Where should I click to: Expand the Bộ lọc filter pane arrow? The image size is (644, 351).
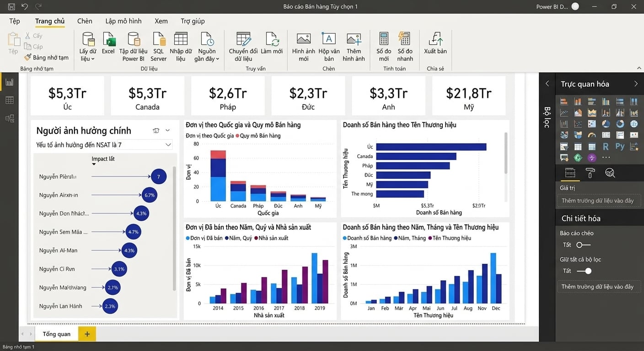pos(547,84)
